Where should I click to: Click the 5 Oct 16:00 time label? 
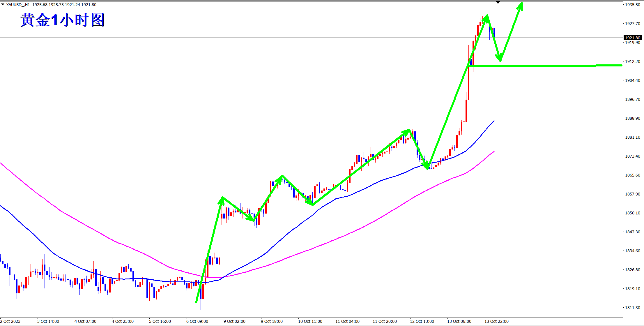(160, 321)
